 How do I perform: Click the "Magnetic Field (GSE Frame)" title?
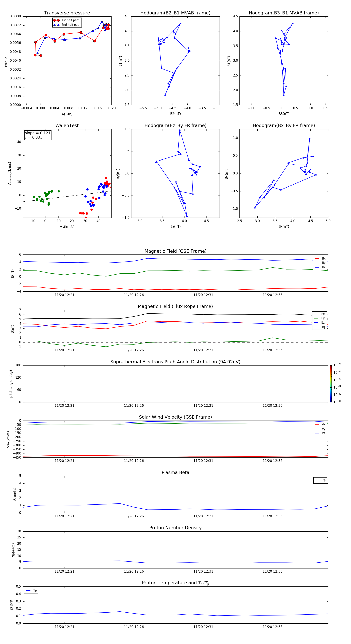[175, 251]
